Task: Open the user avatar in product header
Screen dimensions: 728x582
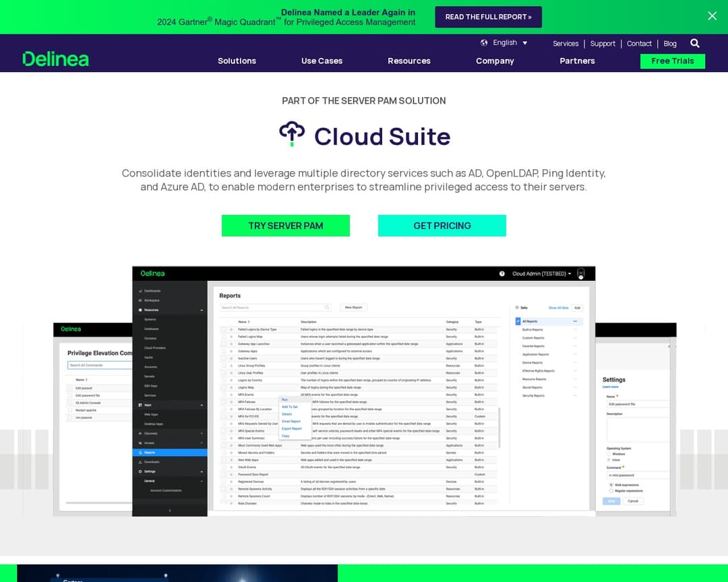Action: (x=581, y=273)
